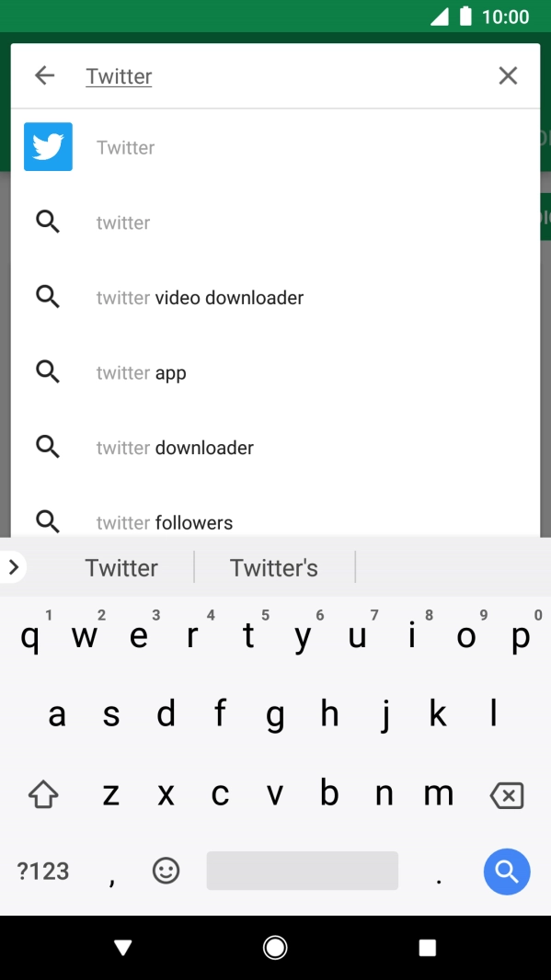Choose the 'twitter app' suggestion
The width and height of the screenshot is (551, 980).
click(141, 372)
